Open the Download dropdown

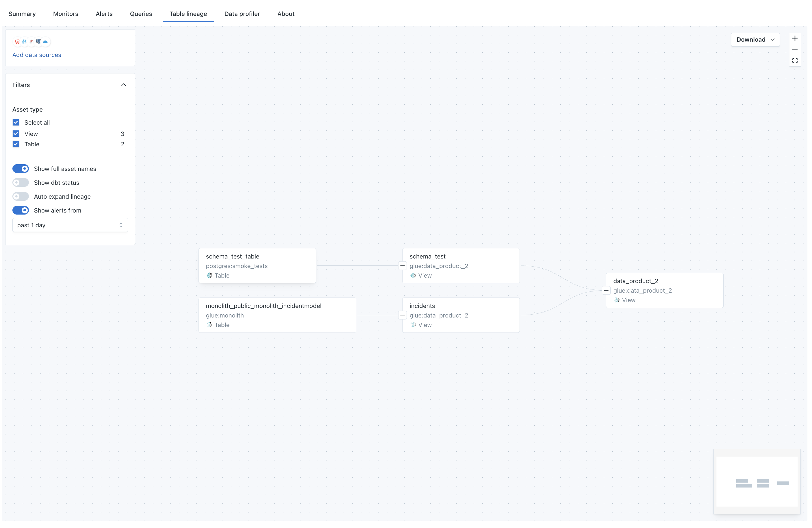[755, 40]
